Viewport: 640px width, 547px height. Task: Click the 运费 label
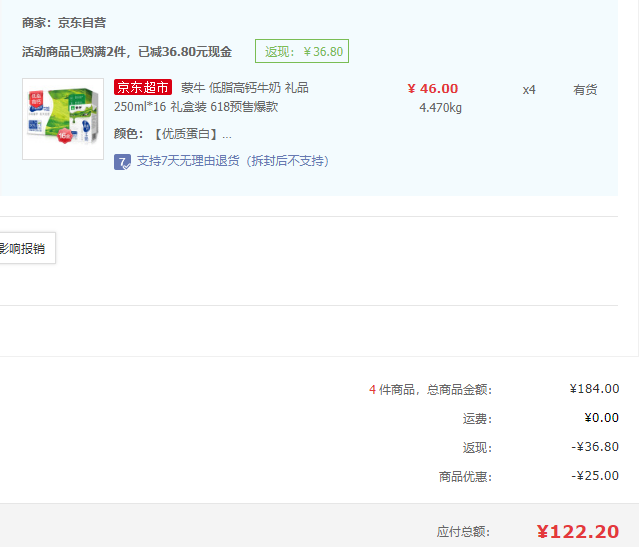point(478,419)
